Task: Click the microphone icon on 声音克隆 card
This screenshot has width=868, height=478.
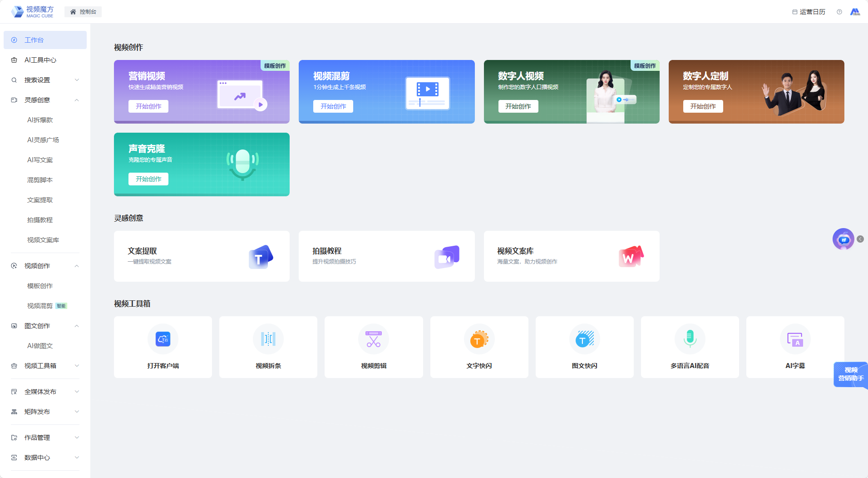Action: [x=242, y=164]
